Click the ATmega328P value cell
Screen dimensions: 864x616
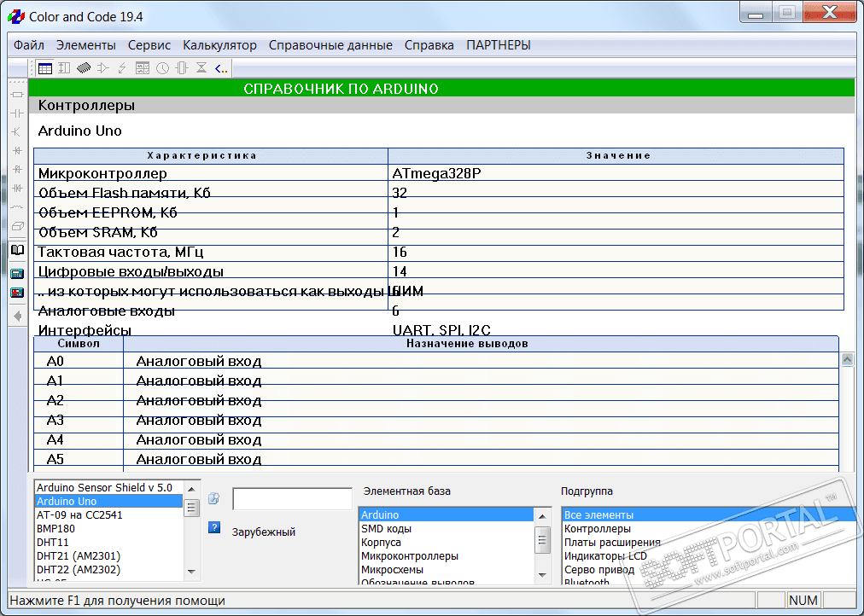click(x=616, y=173)
